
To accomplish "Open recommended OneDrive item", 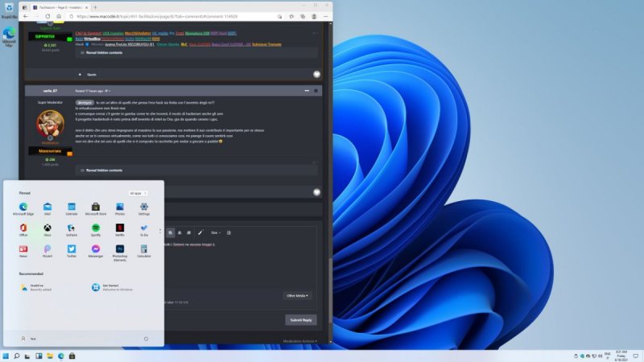I will pyautogui.click(x=36, y=287).
